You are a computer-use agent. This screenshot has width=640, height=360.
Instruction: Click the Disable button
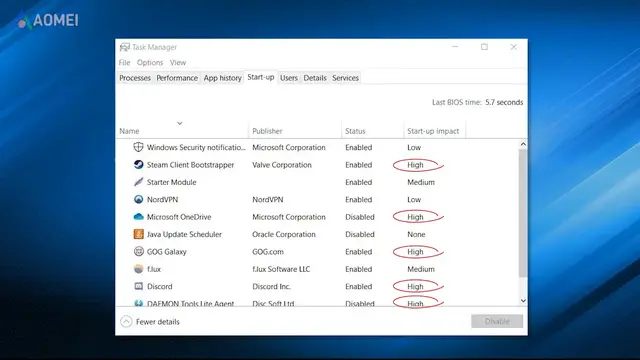pos(497,321)
